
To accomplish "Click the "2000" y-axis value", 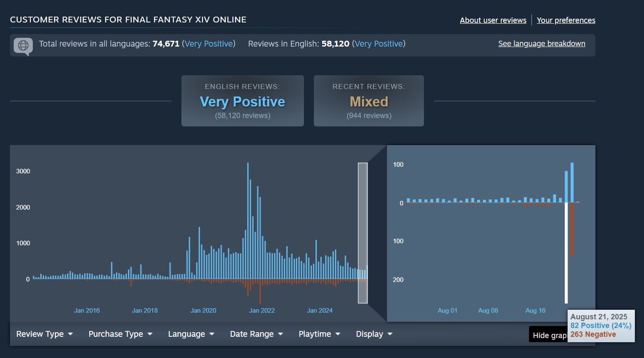I will pos(23,207).
